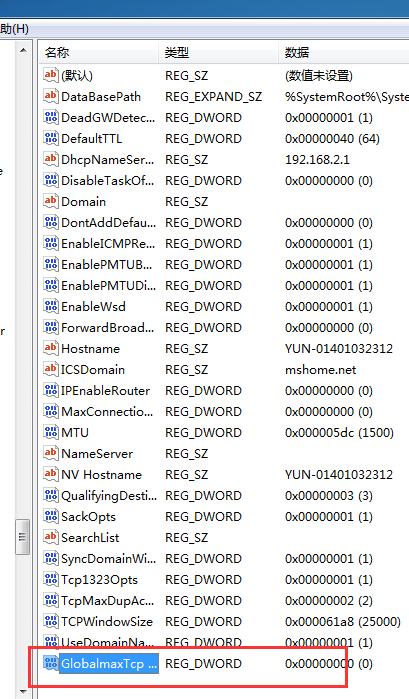Click the EnableWsd DWORD icon
The height and width of the screenshot is (699, 409).
(50, 306)
